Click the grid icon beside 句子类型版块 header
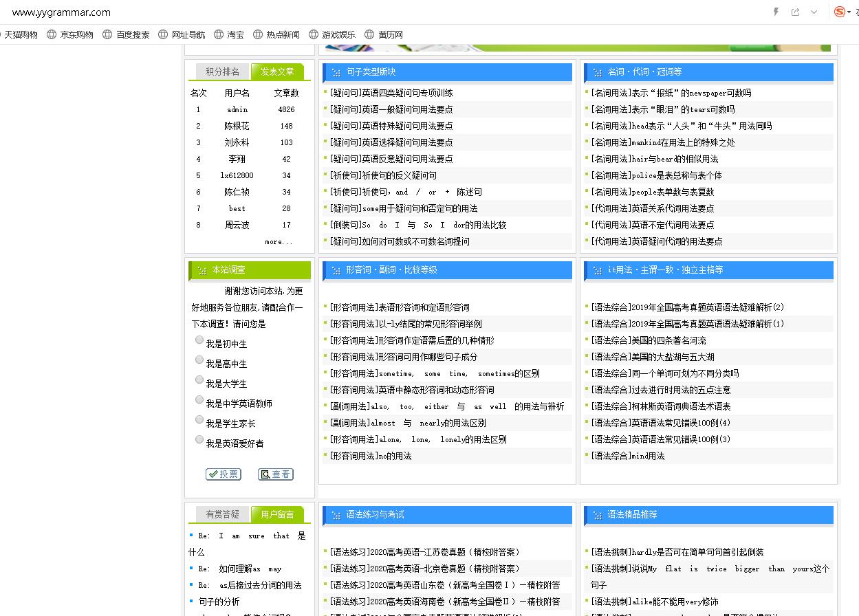Screen dimensions: 859x616 (x=336, y=71)
